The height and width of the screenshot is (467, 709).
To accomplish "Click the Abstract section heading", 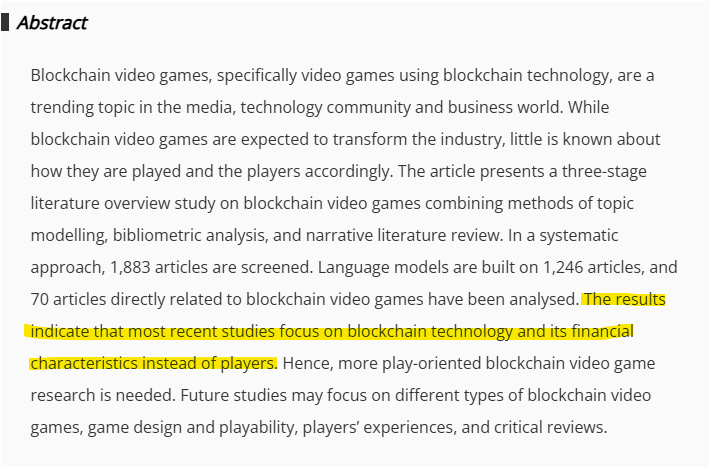I will click(x=52, y=22).
